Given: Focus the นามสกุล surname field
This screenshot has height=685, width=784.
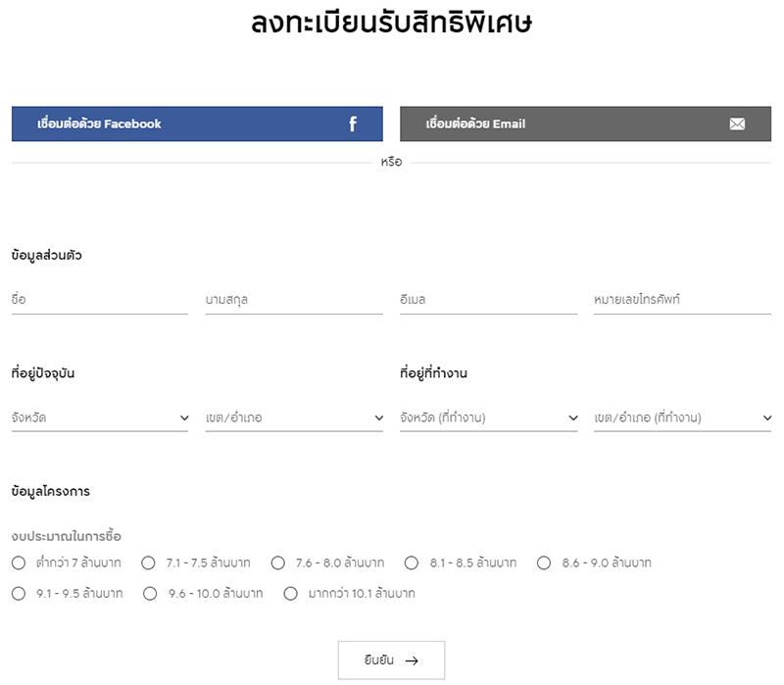Looking at the screenshot, I should [x=294, y=300].
